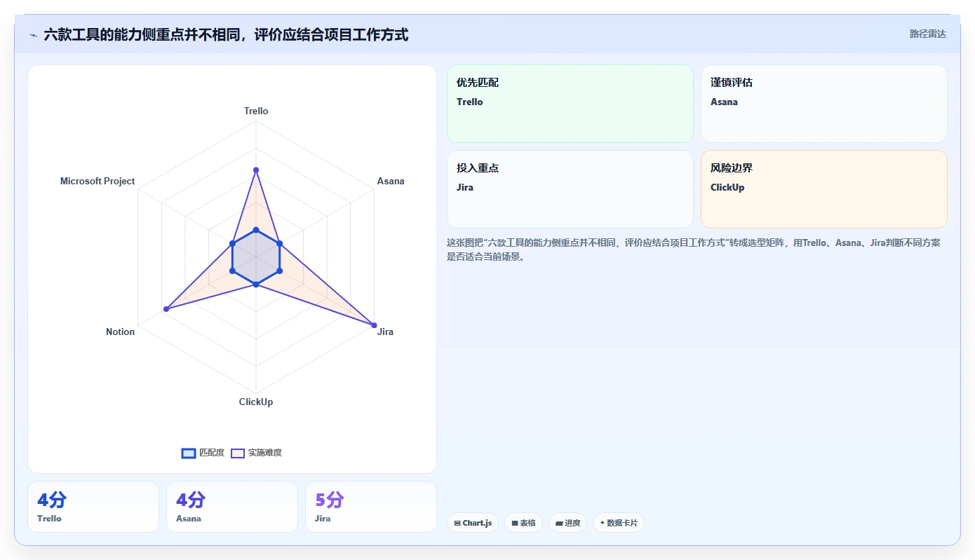
Task: Open the 优先匹配 Trello card
Action: pyautogui.click(x=570, y=104)
